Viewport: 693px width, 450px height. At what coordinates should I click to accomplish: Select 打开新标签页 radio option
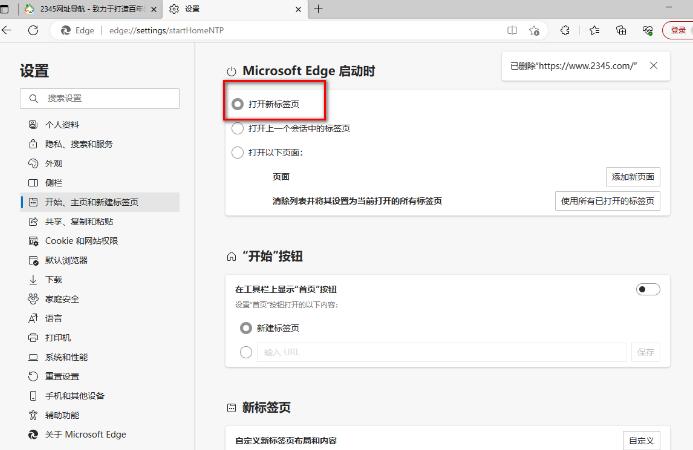(x=238, y=104)
